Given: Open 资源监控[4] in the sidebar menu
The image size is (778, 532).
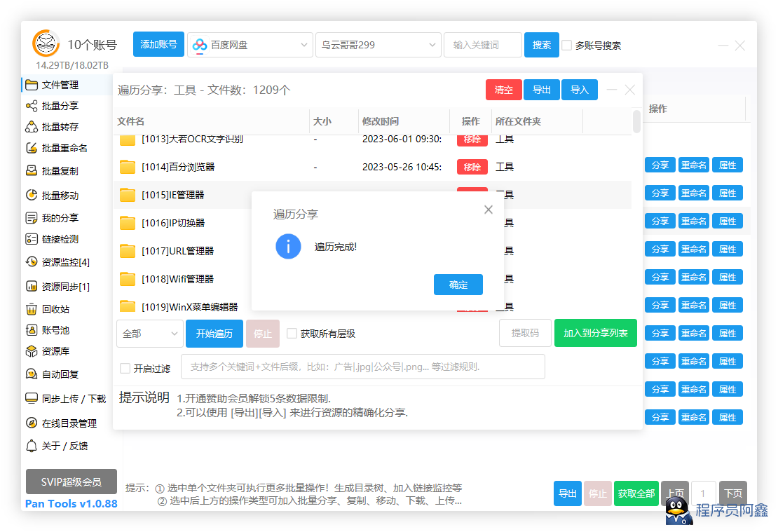Looking at the screenshot, I should click(65, 262).
